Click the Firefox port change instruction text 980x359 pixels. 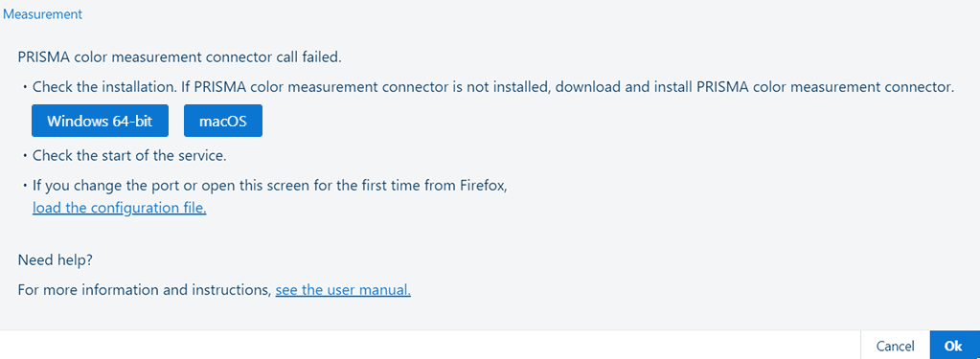[x=274, y=186]
